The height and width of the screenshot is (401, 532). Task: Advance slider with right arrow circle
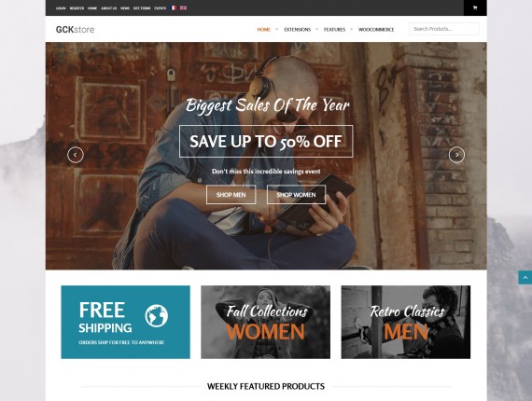click(x=456, y=155)
